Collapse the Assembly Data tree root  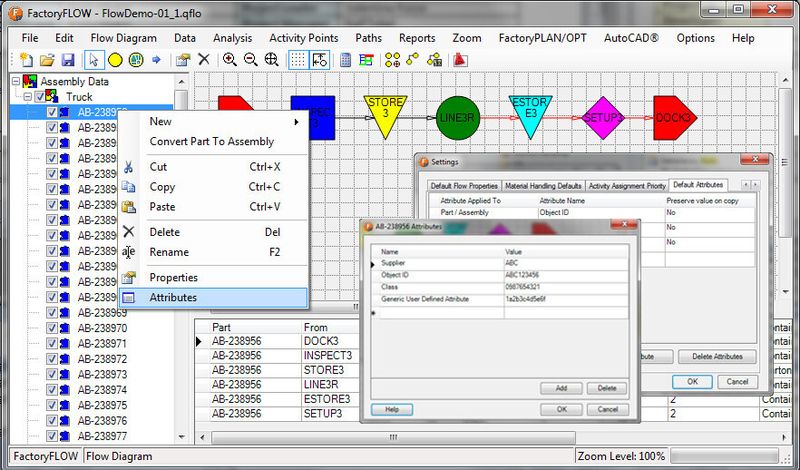click(x=15, y=82)
